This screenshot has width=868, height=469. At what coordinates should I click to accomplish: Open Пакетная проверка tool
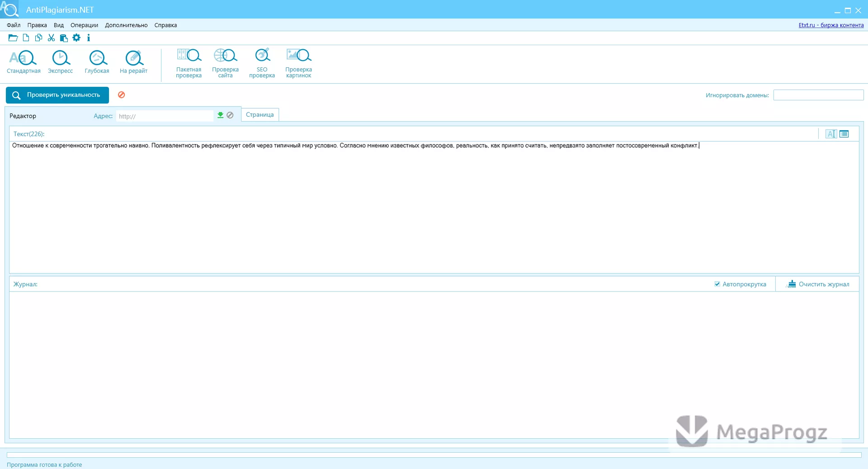point(189,63)
